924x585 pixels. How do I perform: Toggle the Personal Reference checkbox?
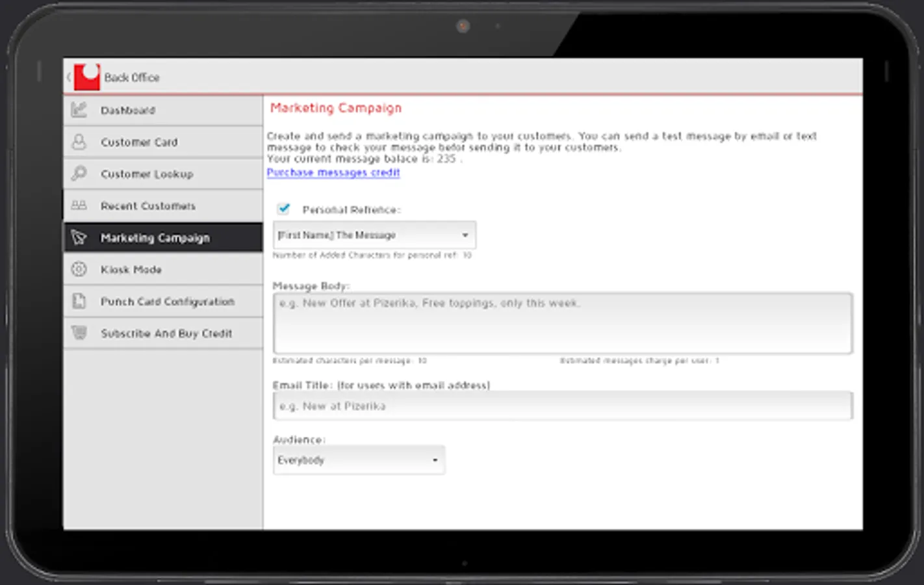283,209
